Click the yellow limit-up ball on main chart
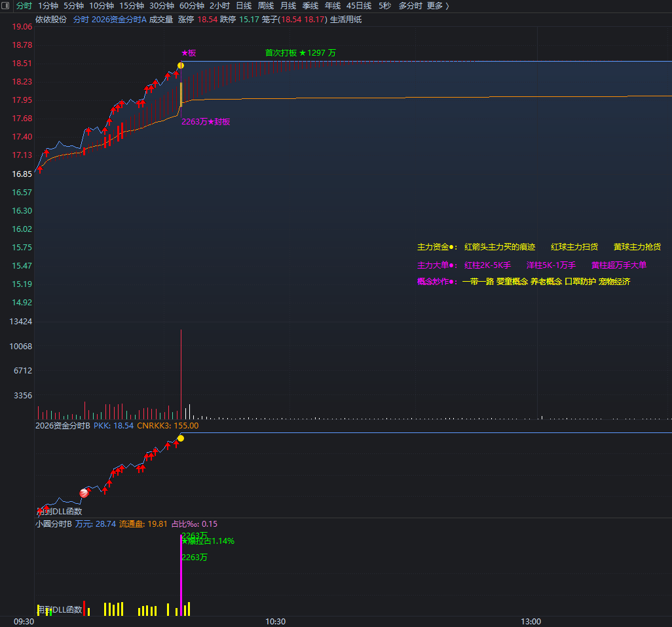This screenshot has width=672, height=627. click(x=181, y=66)
